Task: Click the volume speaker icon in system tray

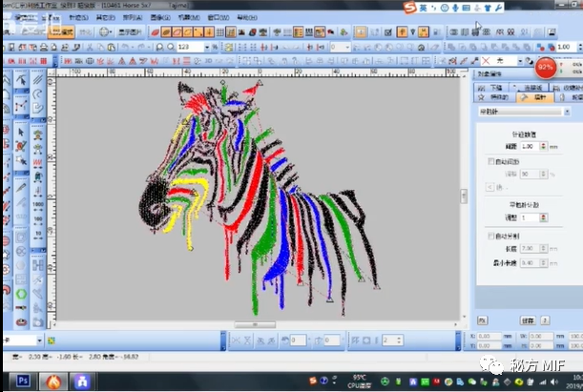Action: point(554,382)
